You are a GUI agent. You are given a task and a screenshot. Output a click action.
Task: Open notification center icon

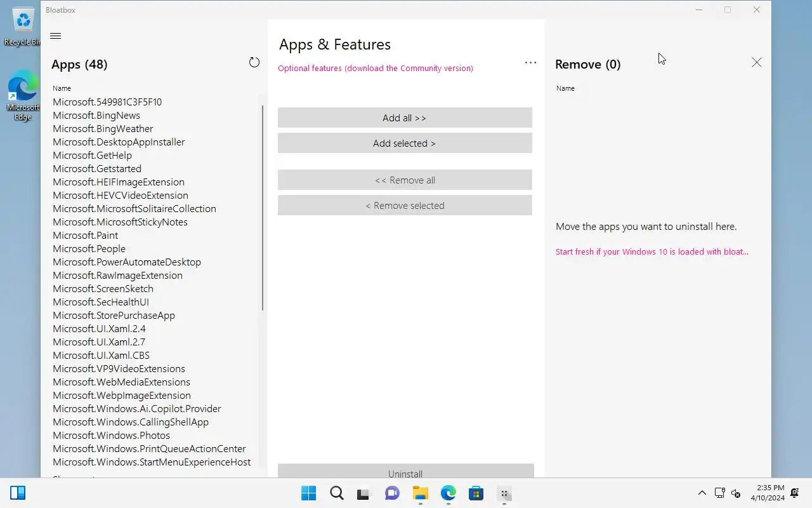795,493
